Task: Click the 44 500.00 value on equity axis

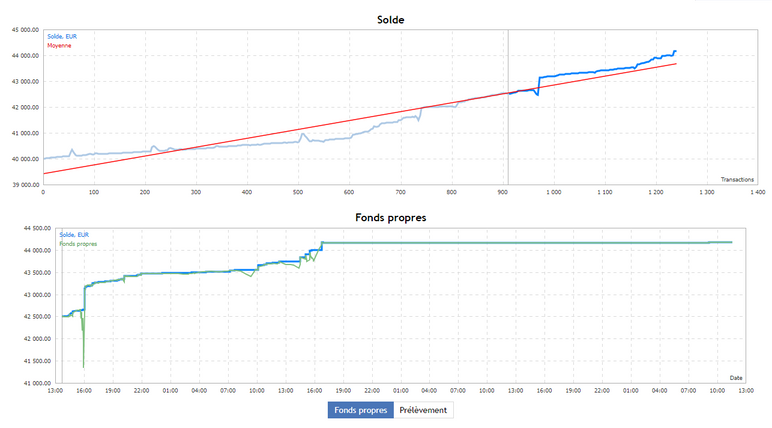Action: tap(37, 228)
